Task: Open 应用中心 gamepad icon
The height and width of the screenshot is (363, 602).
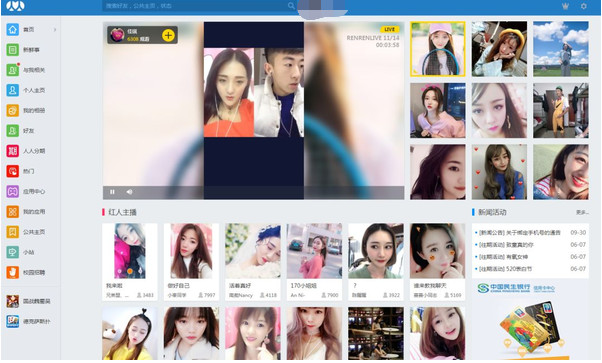Action: click(13, 191)
